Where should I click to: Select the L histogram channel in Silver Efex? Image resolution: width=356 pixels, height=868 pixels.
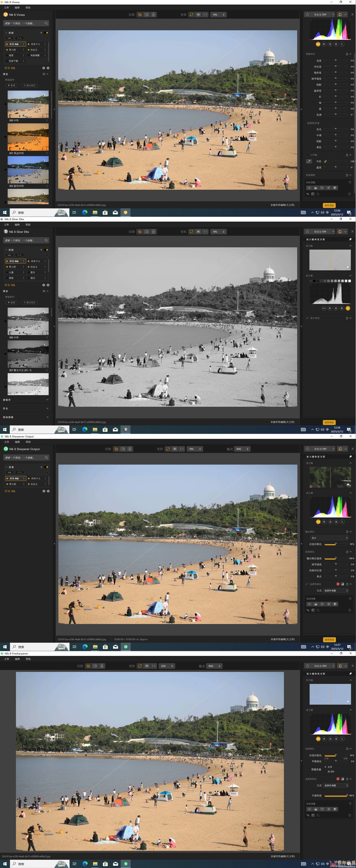point(348,308)
